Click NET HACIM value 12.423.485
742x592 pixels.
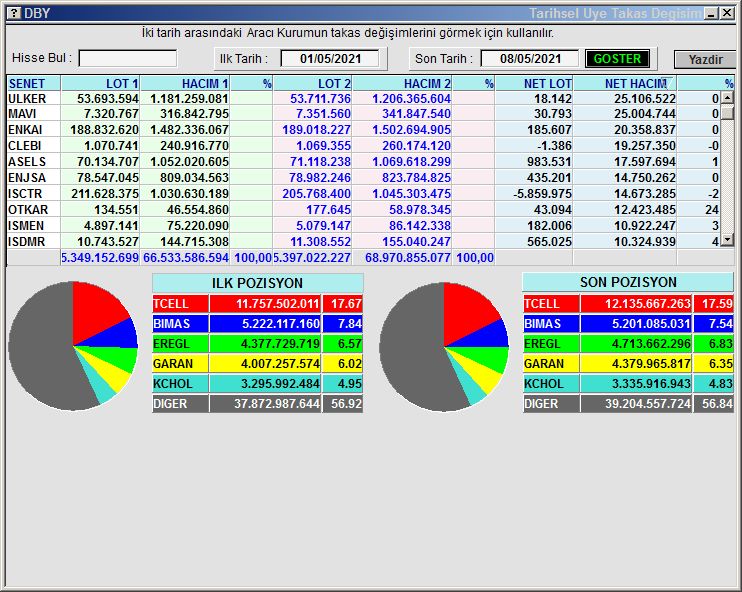coord(645,210)
